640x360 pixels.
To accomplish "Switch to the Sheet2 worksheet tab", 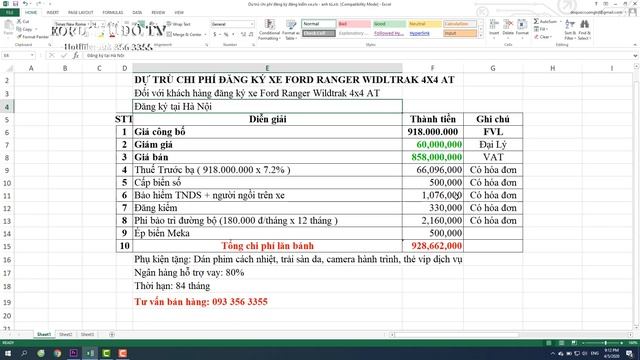I will (x=65, y=334).
